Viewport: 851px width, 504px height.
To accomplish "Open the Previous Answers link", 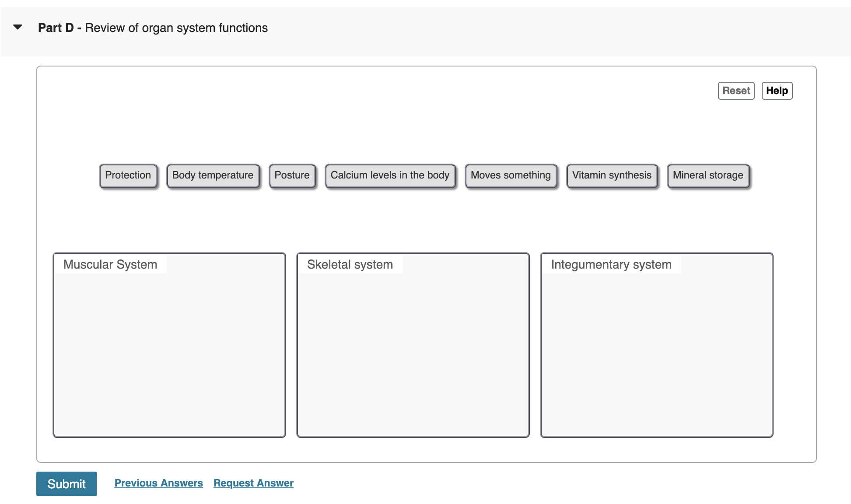I will pos(158,483).
